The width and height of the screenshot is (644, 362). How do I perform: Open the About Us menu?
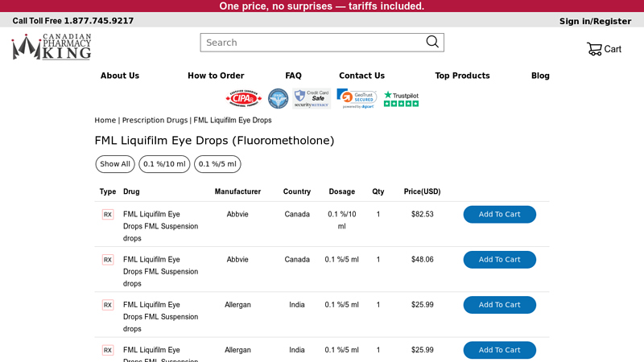pos(120,76)
